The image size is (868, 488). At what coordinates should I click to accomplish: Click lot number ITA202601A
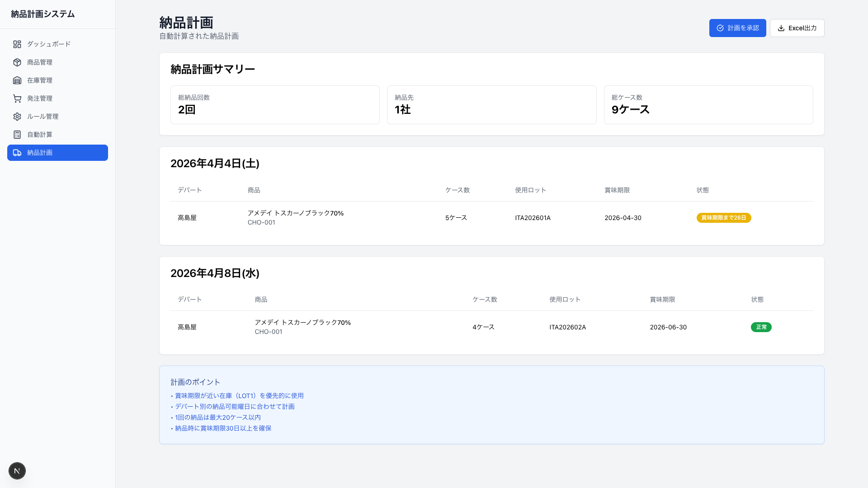(x=533, y=217)
